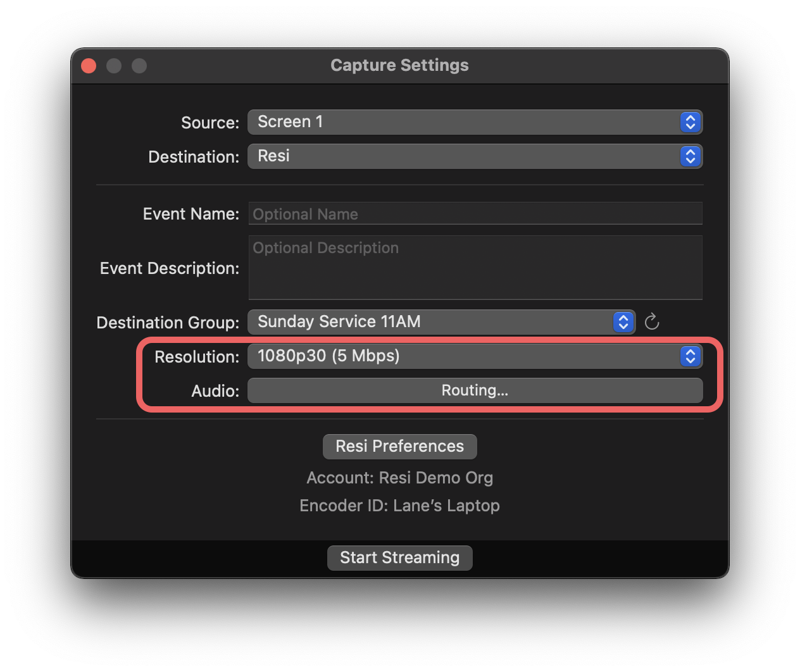
Task: Click the 1080p30 resolution value
Action: pyautogui.click(x=327, y=356)
